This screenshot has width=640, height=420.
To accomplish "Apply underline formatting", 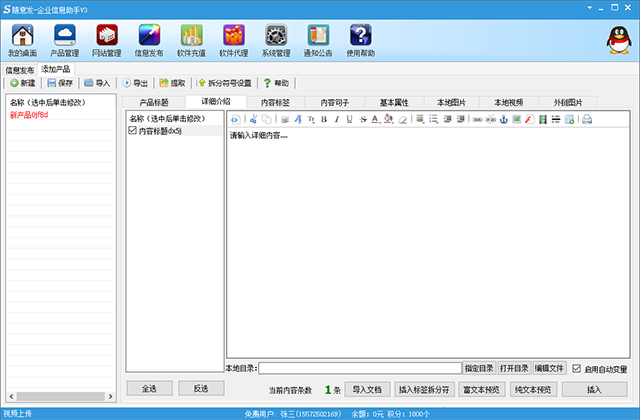I will (x=349, y=119).
